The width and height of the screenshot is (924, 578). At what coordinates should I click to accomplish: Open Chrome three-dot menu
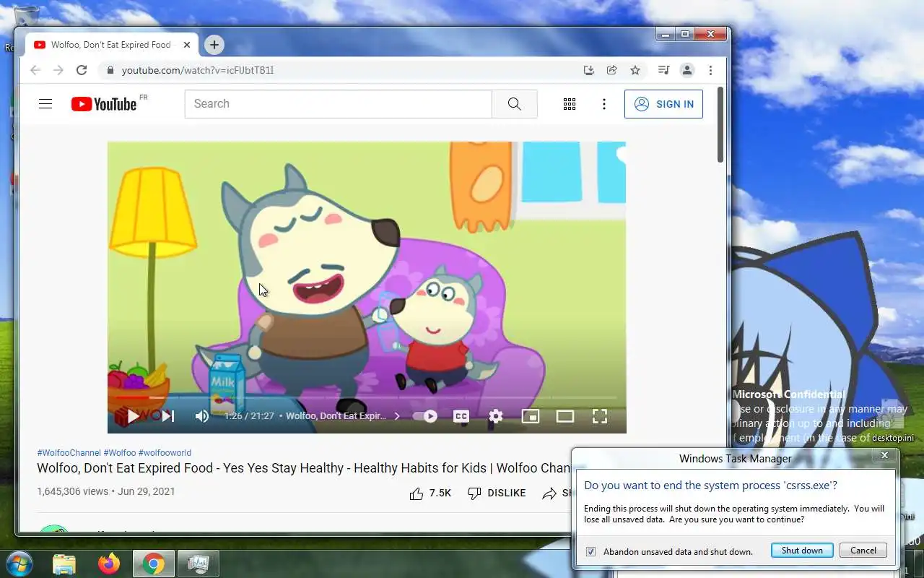[710, 70]
